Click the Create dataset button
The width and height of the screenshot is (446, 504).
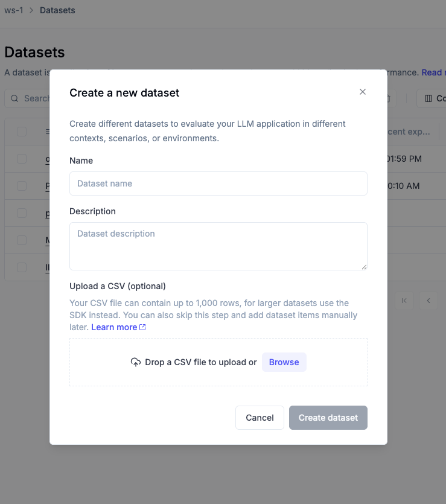pos(328,418)
